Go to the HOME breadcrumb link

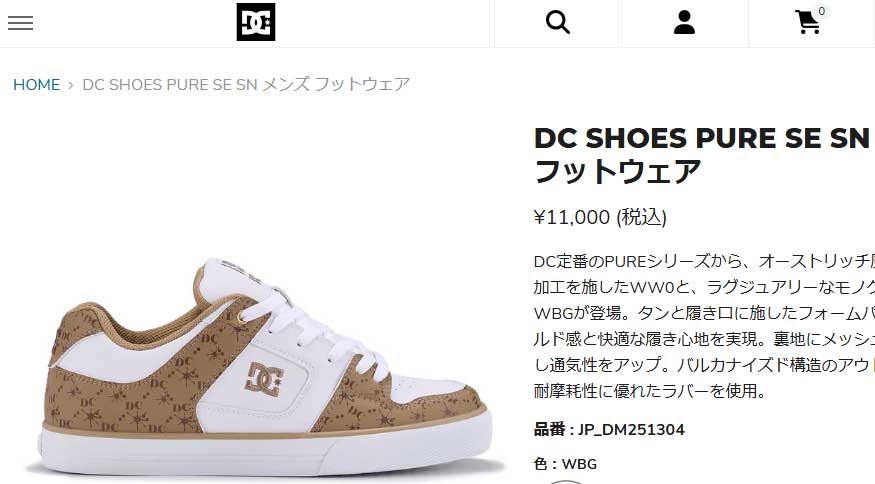pyautogui.click(x=36, y=85)
